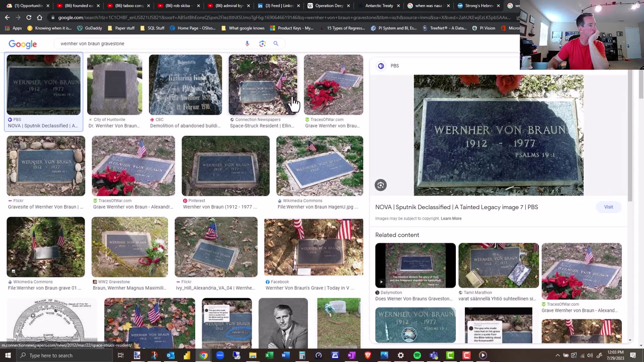
Task: Launch Excel from the taskbar
Action: point(269,355)
